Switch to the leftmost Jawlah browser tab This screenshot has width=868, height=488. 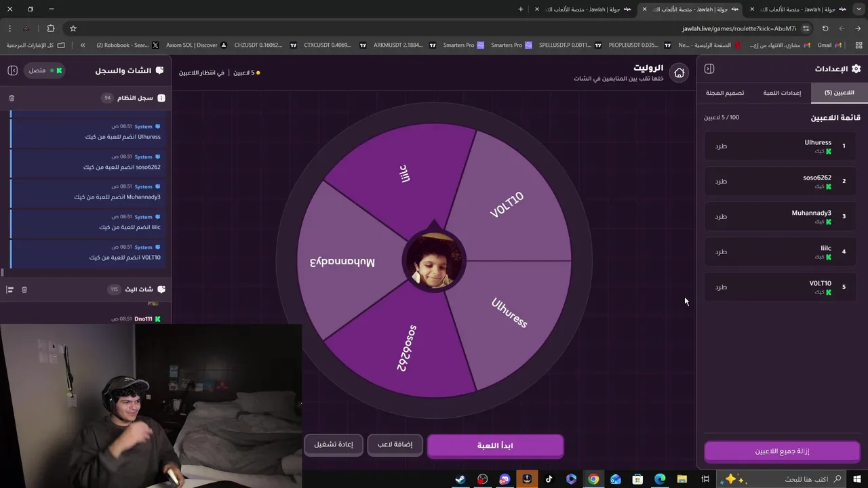pos(585,9)
